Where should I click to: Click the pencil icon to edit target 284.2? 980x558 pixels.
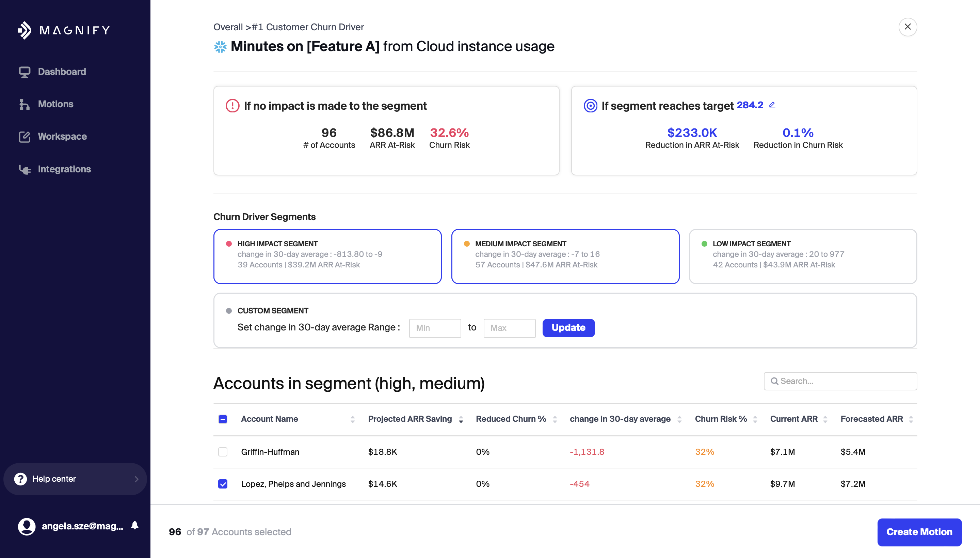pos(772,105)
